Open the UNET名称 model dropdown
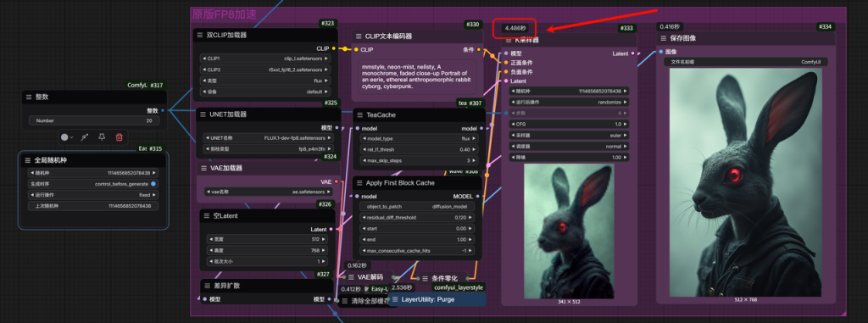The height and width of the screenshot is (323, 868). point(268,137)
